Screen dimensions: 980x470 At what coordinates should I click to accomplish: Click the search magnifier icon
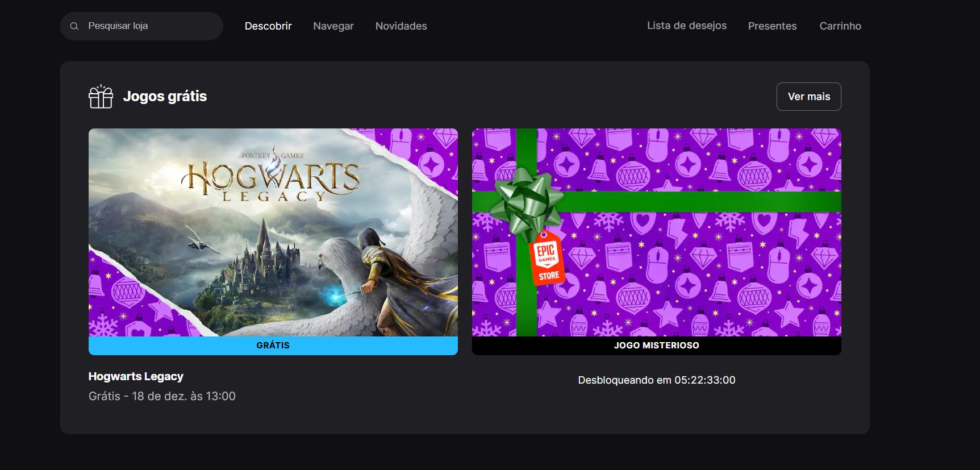coord(74,26)
